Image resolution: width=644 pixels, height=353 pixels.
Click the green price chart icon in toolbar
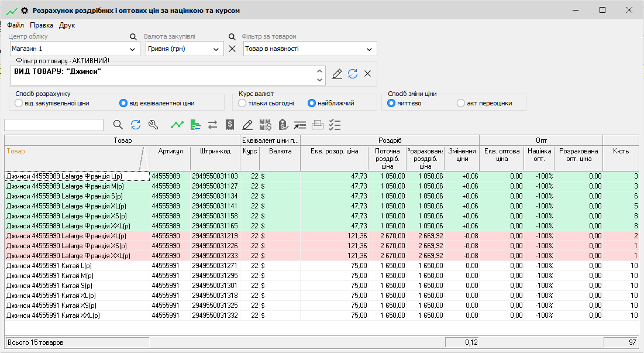[x=177, y=125]
